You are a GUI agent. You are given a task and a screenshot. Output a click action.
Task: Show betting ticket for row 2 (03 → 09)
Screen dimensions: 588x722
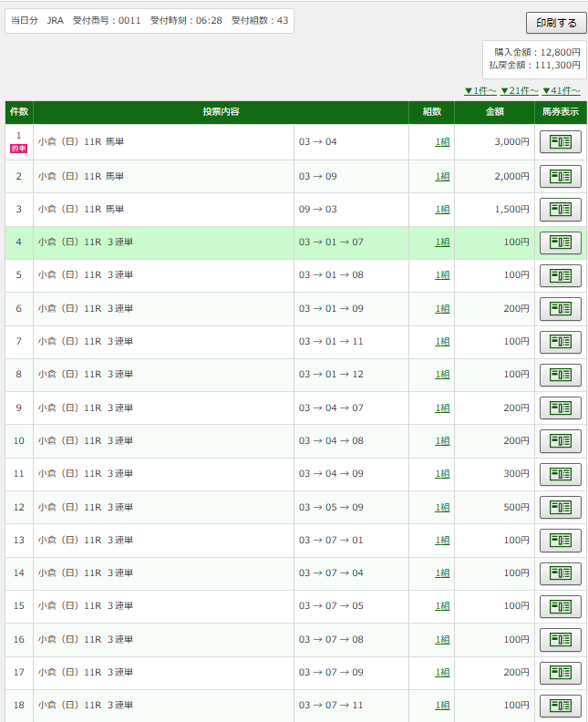[x=561, y=176]
